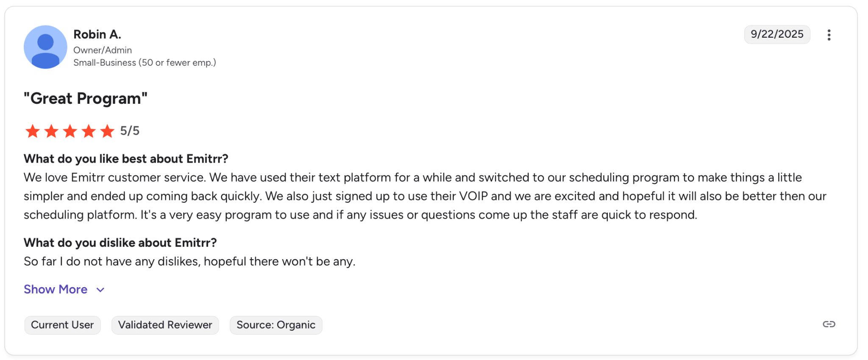
Task: Open the three-dot review options menu
Action: coord(829,35)
